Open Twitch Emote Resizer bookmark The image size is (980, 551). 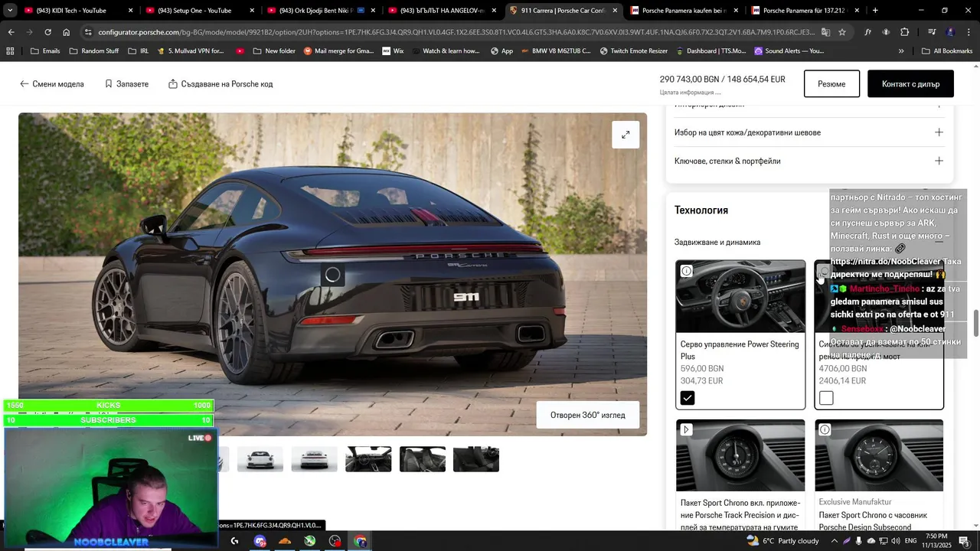click(x=634, y=51)
